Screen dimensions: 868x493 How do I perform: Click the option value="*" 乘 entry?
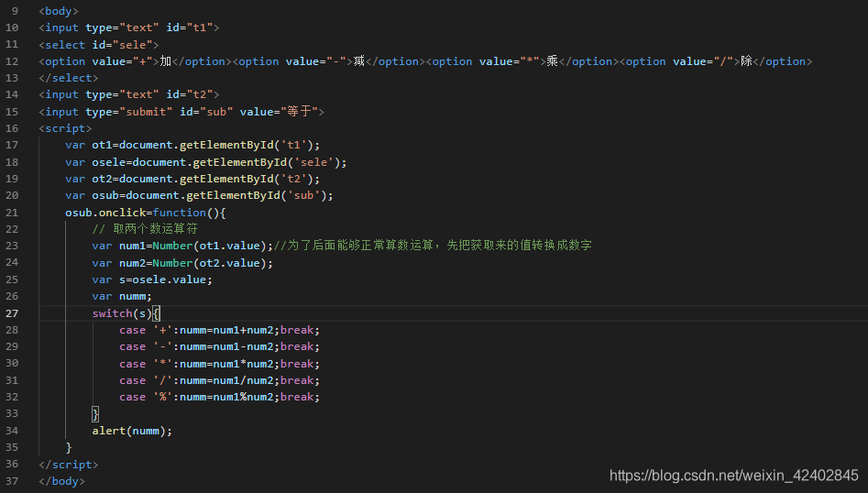point(523,61)
